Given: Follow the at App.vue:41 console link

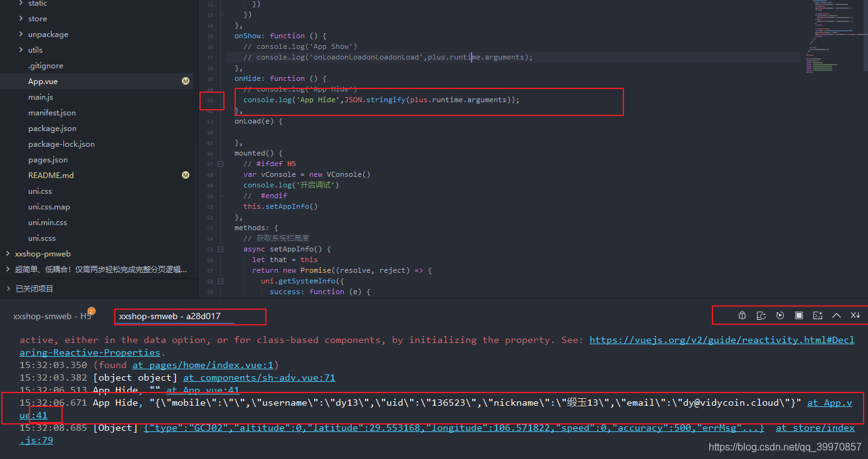Looking at the screenshot, I should [829, 402].
